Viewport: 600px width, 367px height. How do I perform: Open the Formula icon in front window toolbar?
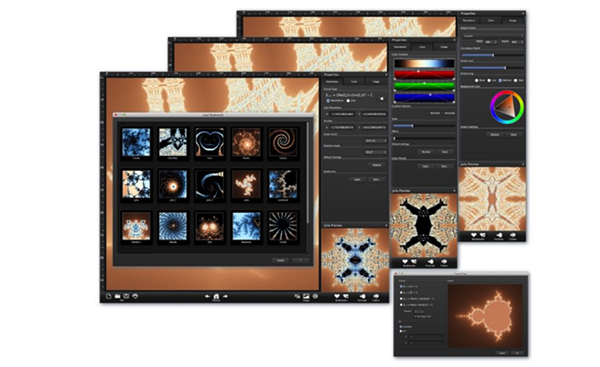pyautogui.click(x=362, y=296)
